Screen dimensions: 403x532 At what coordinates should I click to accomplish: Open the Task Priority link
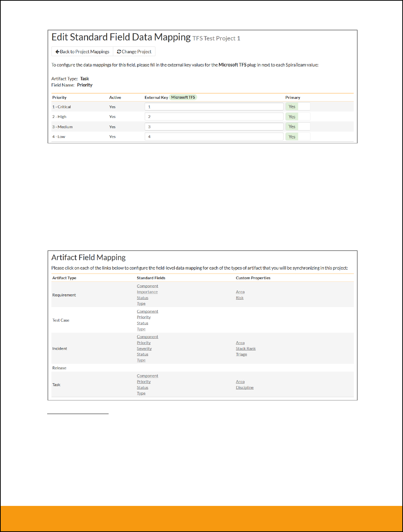(x=144, y=381)
